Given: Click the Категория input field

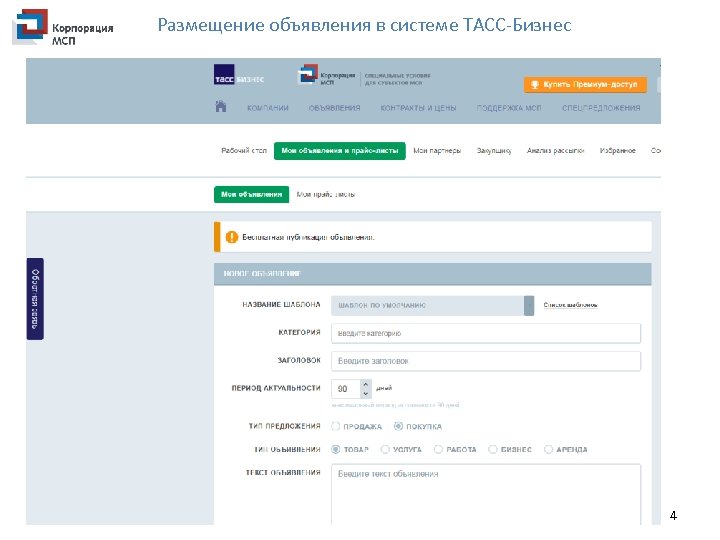Looking at the screenshot, I should 486,333.
